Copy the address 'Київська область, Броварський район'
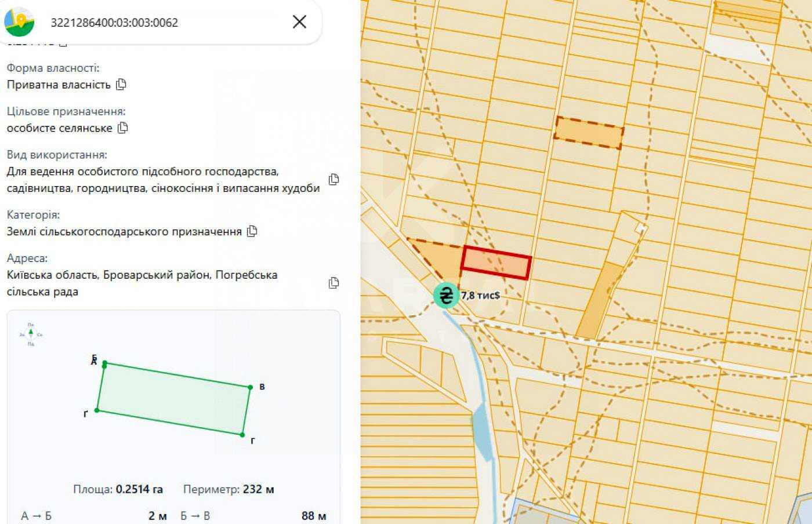Viewport: 812px width, 524px height. coord(333,283)
